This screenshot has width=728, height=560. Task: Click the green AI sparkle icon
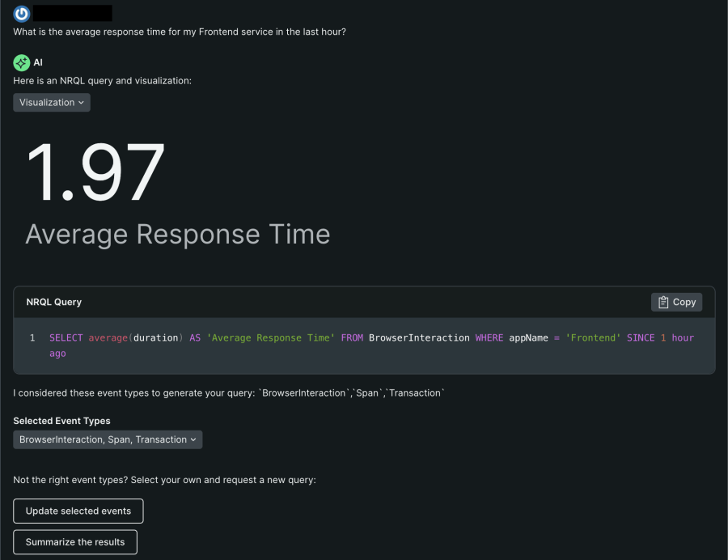pos(22,62)
